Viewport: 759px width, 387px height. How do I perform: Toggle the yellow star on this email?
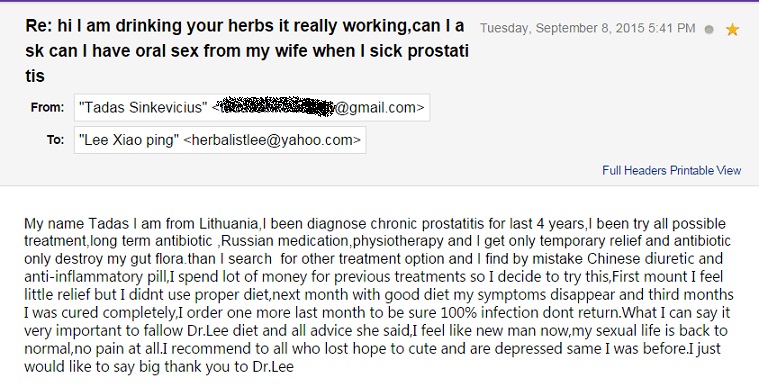[732, 30]
